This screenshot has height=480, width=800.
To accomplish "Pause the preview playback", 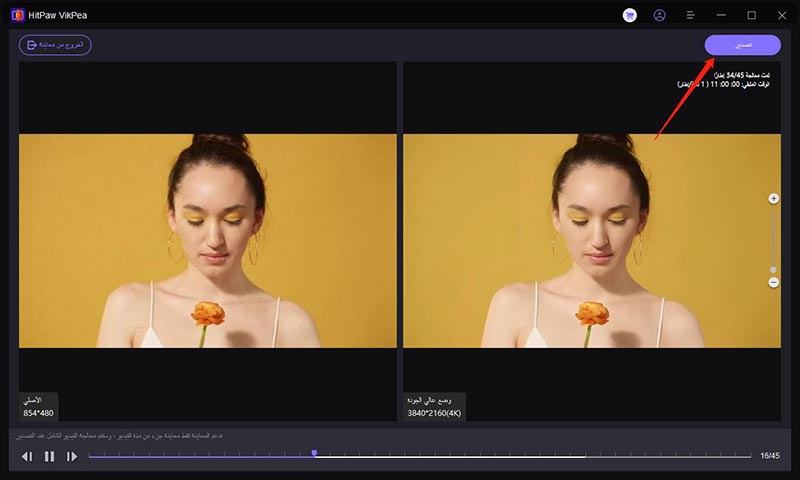I will [49, 456].
